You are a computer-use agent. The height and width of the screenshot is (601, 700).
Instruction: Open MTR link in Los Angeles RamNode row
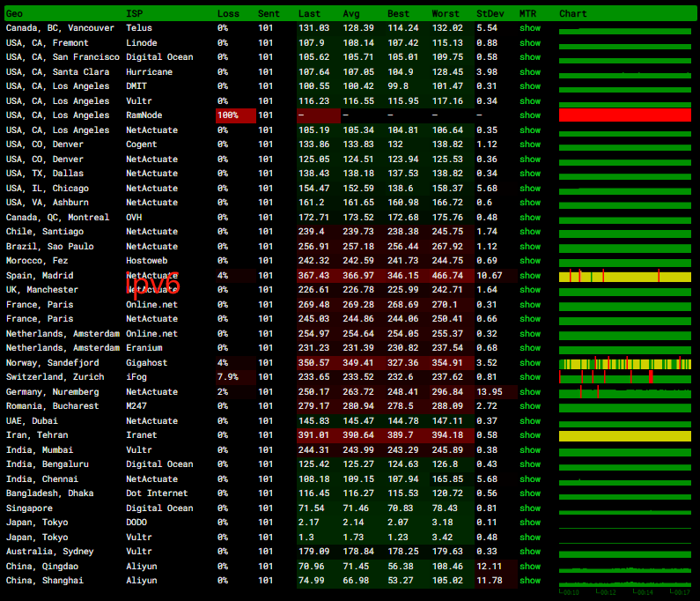click(530, 115)
